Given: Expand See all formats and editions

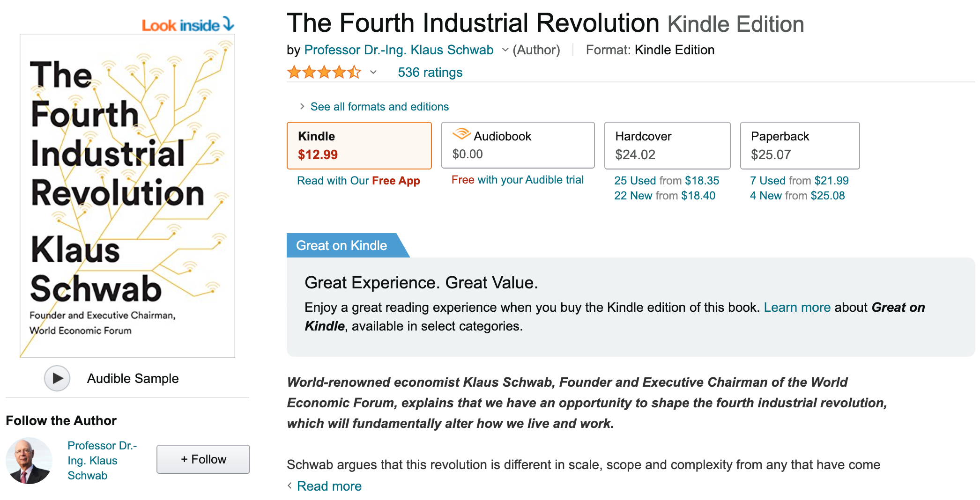Looking at the screenshot, I should pyautogui.click(x=379, y=107).
